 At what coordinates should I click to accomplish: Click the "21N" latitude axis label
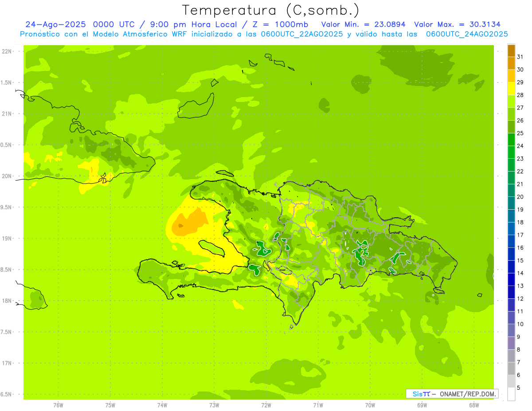point(7,114)
